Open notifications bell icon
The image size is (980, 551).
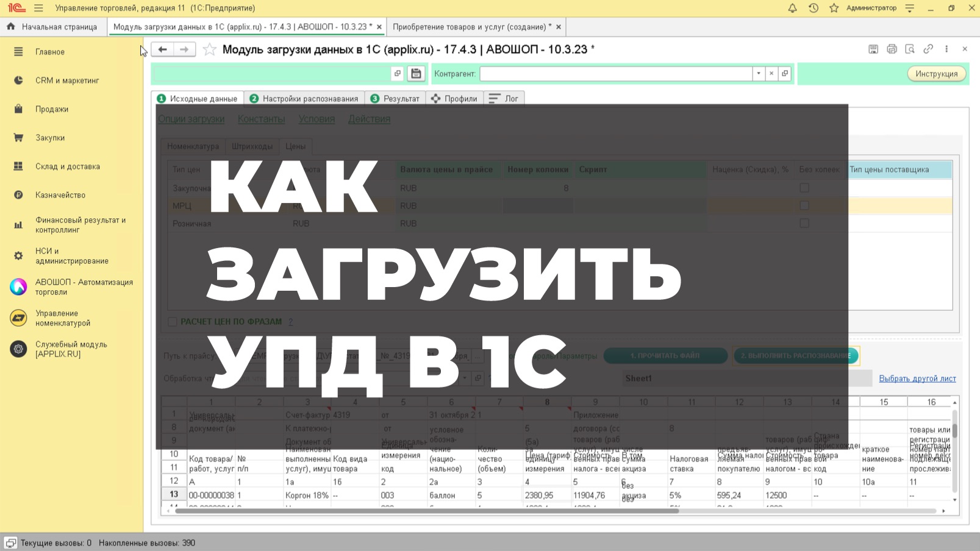point(792,8)
